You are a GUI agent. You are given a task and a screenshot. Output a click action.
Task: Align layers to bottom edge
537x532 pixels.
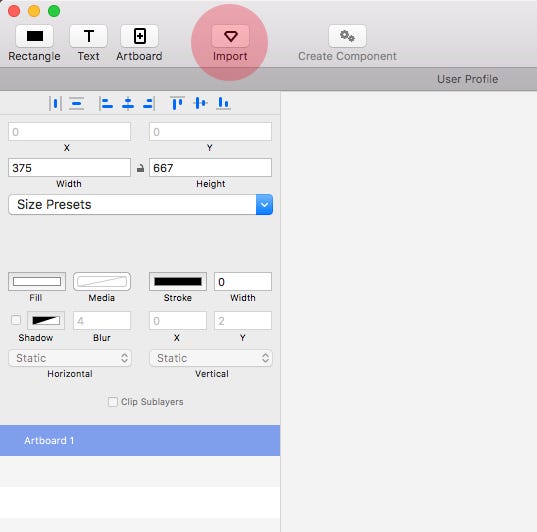point(223,103)
